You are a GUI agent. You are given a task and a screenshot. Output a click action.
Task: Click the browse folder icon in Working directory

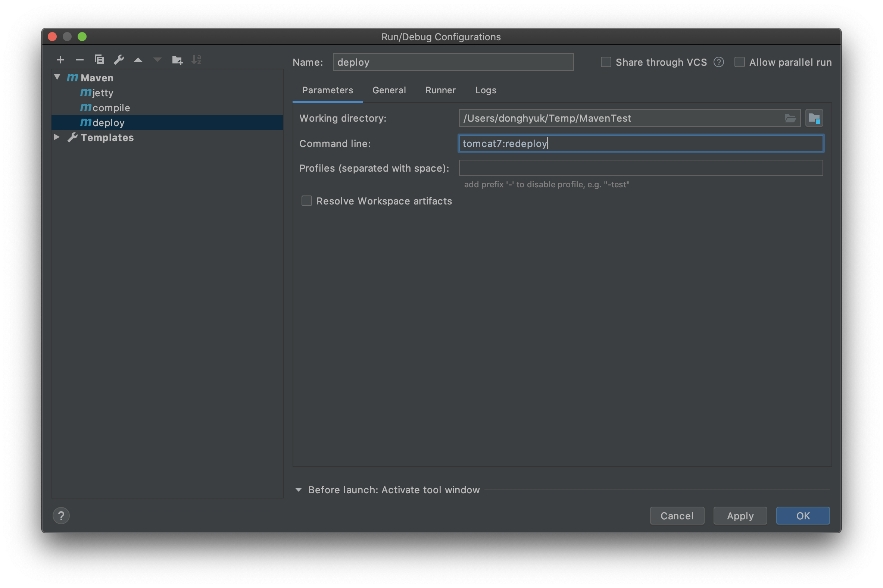tap(790, 119)
